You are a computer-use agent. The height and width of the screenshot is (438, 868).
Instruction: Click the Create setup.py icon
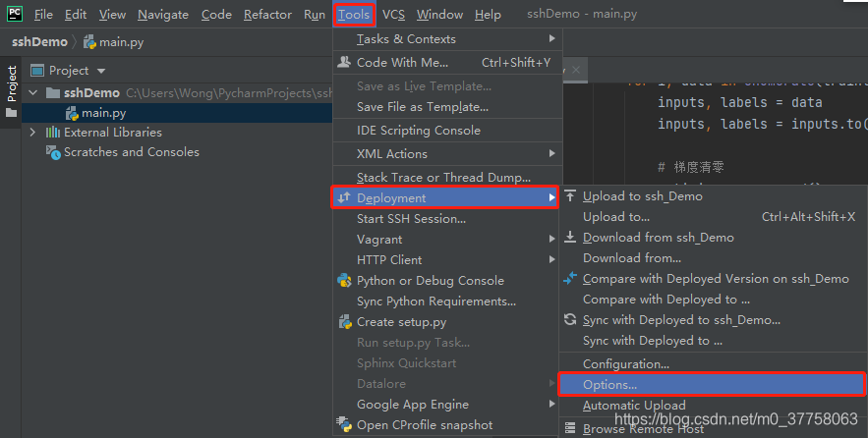tap(345, 322)
